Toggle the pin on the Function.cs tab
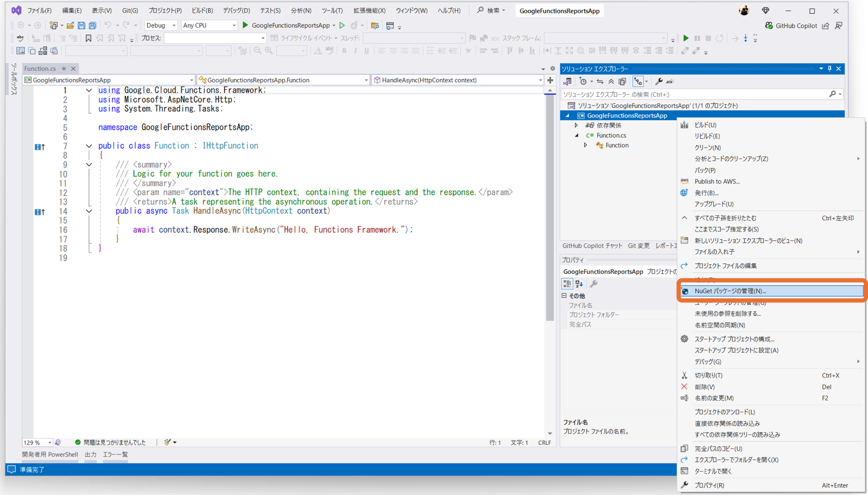The image size is (868, 495). click(x=64, y=69)
